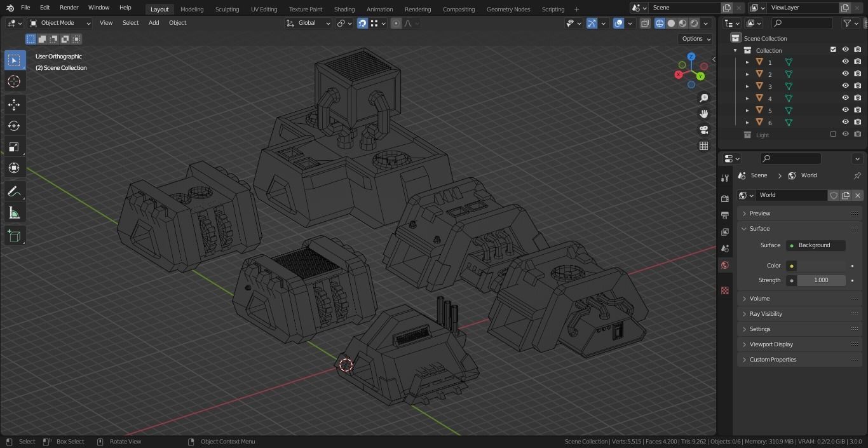Switch viewport to Solid shading mode
868x448 pixels.
pos(671,23)
